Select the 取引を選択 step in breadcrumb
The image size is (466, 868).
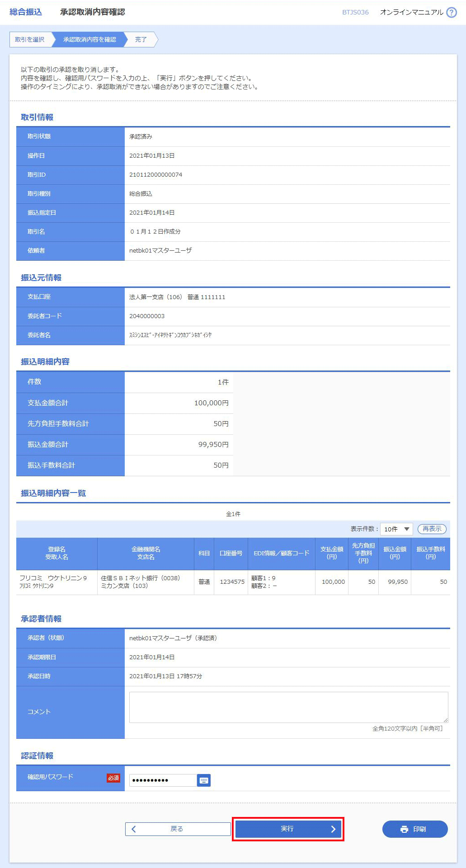coord(30,40)
